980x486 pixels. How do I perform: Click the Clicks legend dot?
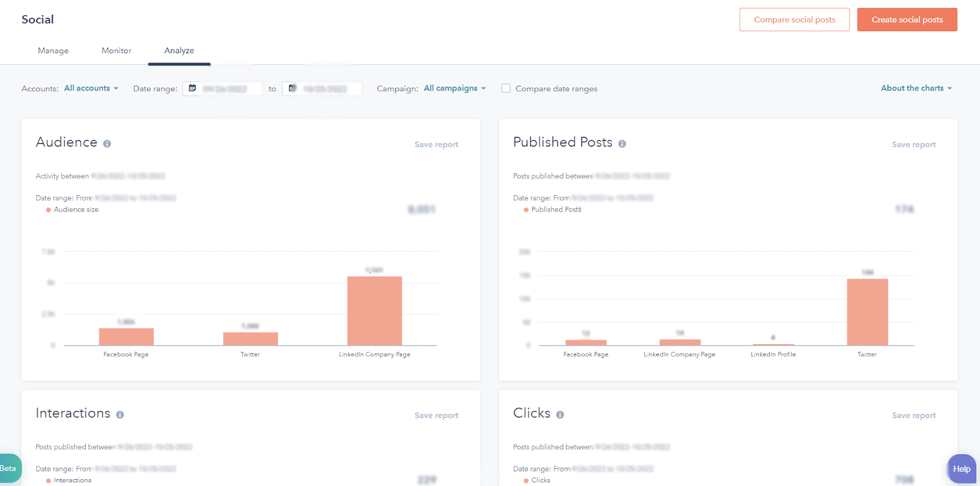coord(526,480)
